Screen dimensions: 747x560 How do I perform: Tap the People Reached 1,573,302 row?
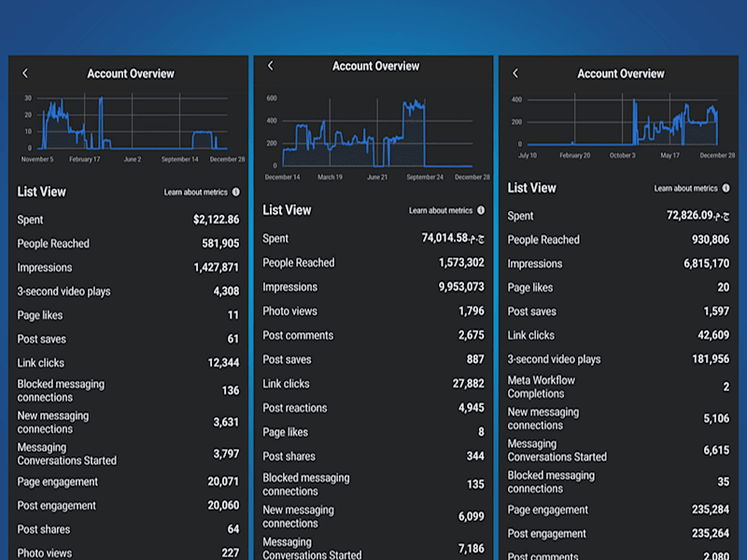373,262
